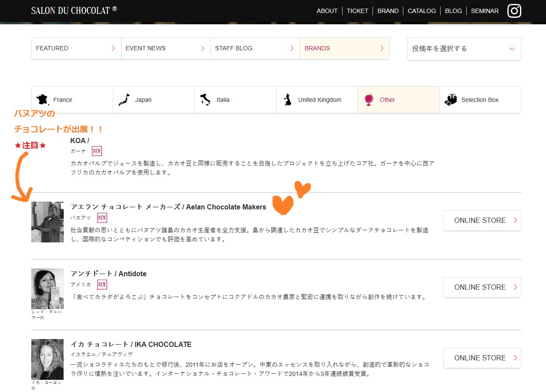Click the pink globe icon for Other

(x=369, y=100)
